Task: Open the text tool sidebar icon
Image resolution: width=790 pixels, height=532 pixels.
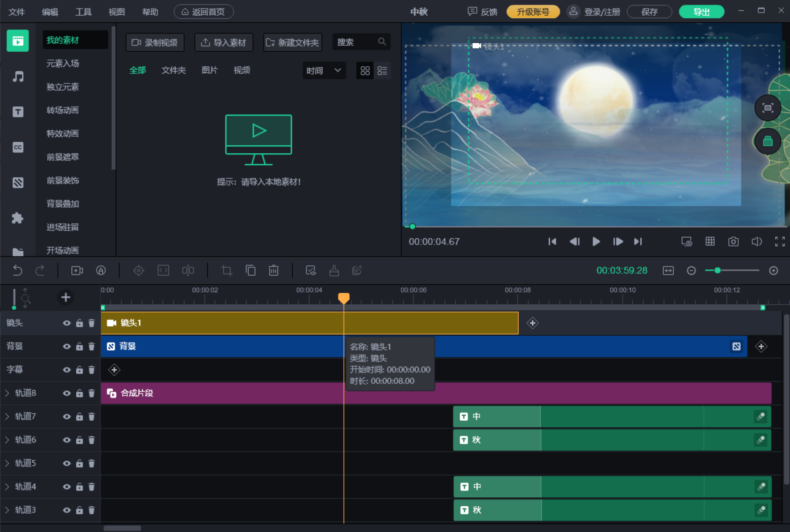Action: coord(18,112)
